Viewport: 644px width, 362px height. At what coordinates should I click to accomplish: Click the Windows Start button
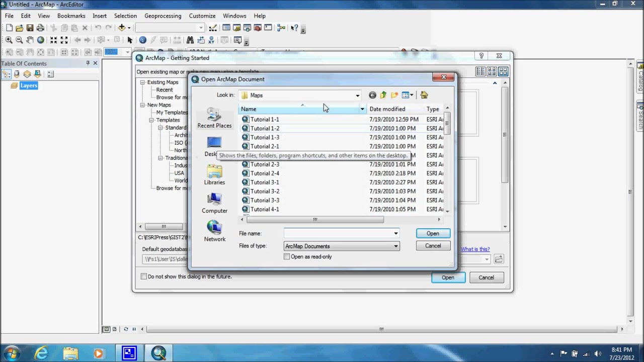click(11, 353)
